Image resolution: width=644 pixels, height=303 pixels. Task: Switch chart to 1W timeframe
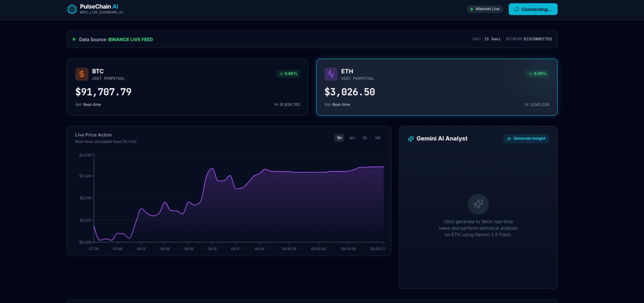coord(377,138)
